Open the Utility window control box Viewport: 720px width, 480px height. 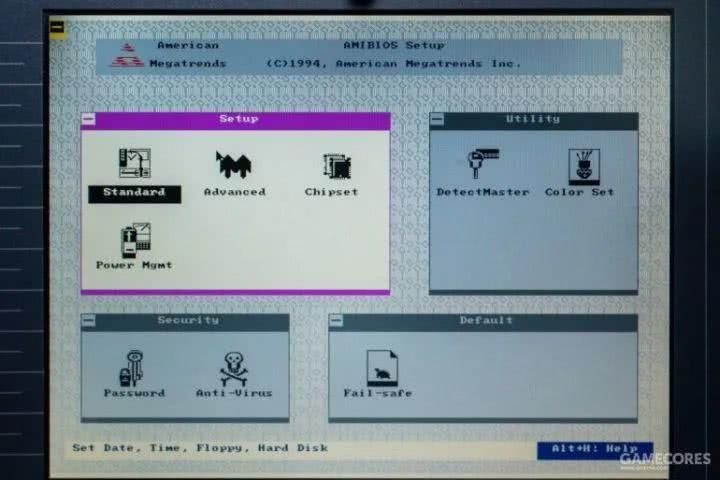437,120
